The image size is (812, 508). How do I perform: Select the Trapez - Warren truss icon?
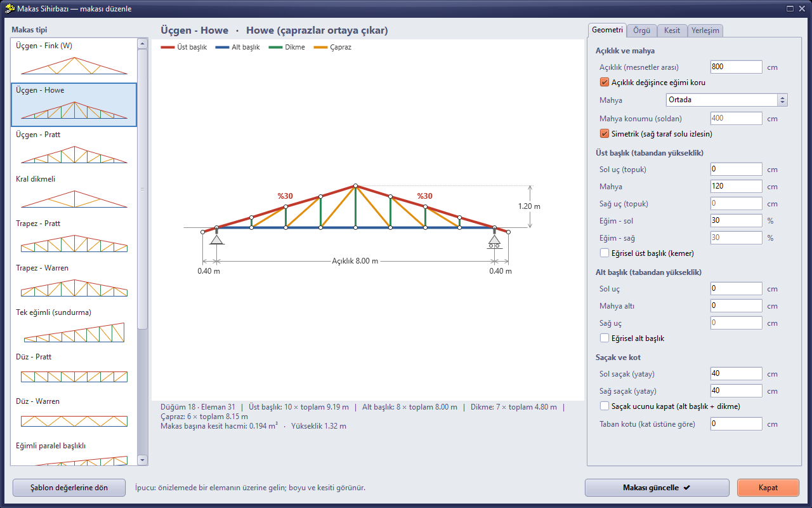click(74, 288)
